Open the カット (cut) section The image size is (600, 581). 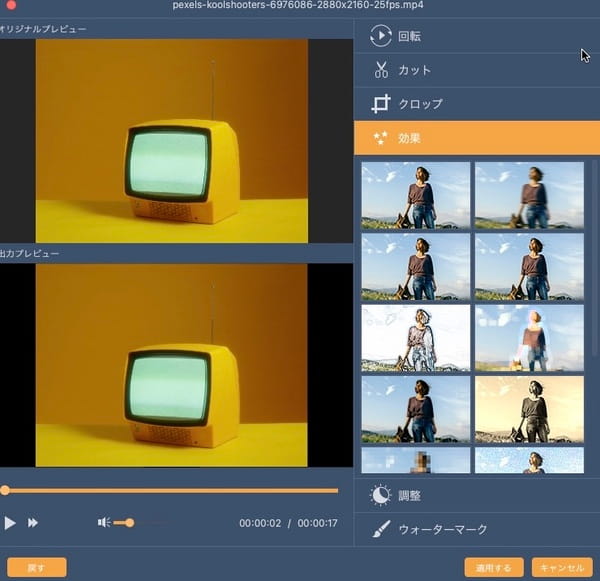click(x=477, y=70)
